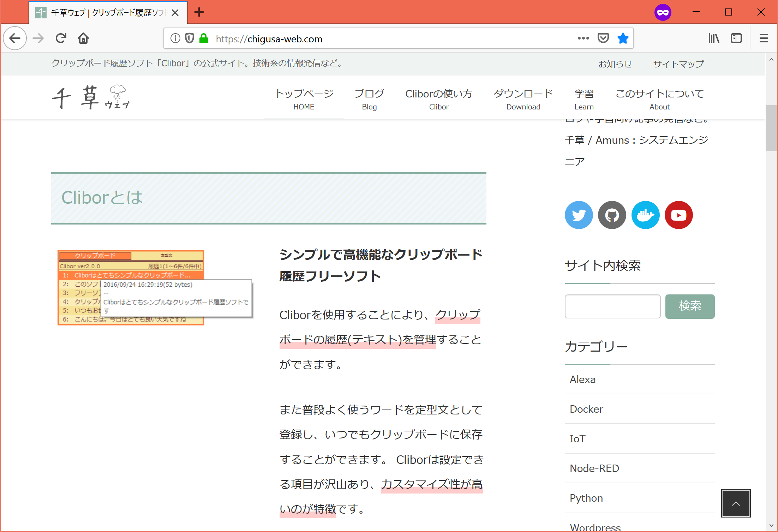Image resolution: width=778 pixels, height=532 pixels.
Task: Go back with the browser Back arrow
Action: pyautogui.click(x=15, y=38)
